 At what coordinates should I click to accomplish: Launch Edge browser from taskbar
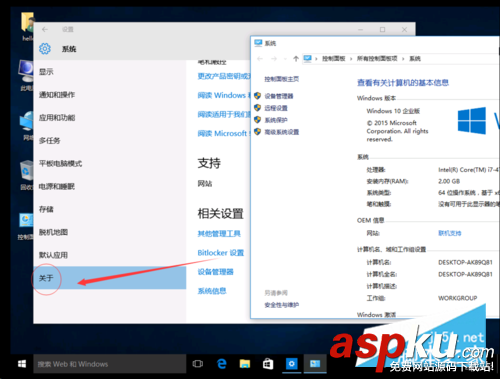(221, 364)
